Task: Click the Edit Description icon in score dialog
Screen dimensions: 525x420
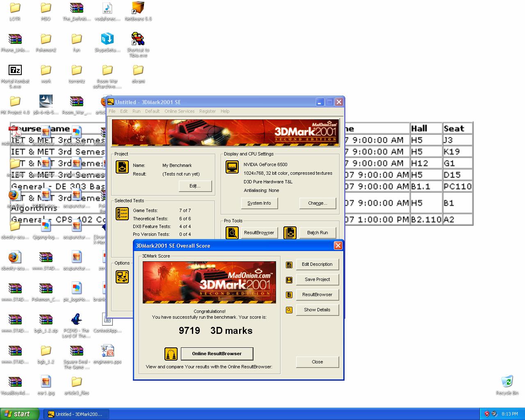Action: 289,265
